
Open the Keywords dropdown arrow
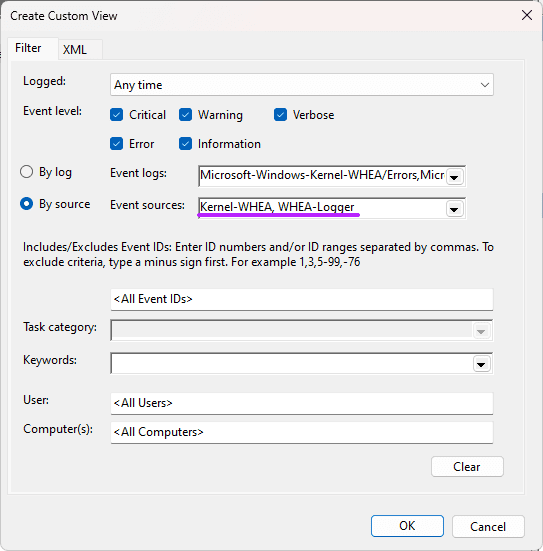click(x=481, y=364)
